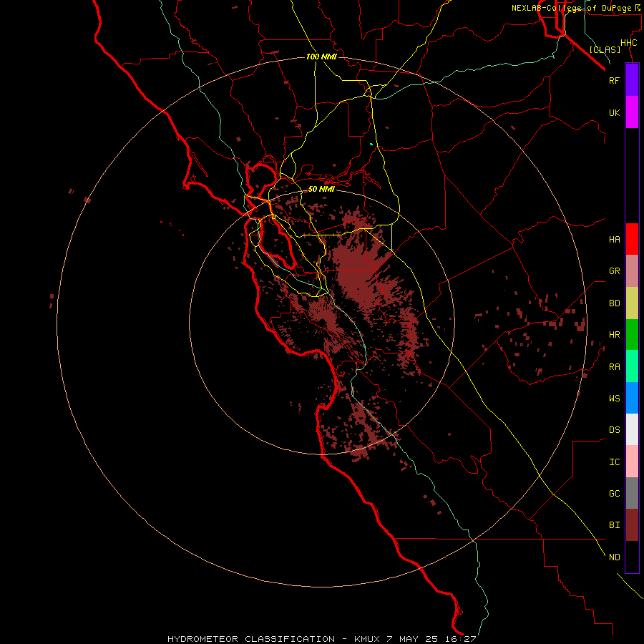Click the HA red legend swatch
This screenshot has width=644, height=644.
(x=632, y=239)
